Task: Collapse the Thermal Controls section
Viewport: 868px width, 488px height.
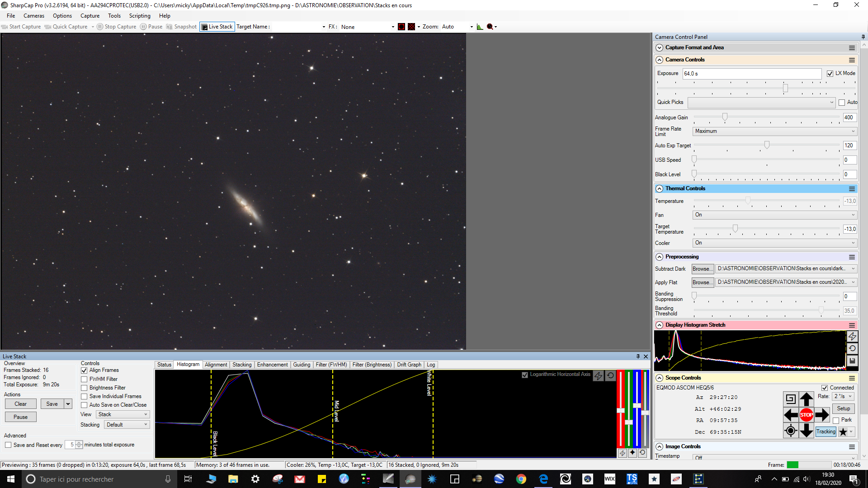Action: tap(659, 188)
